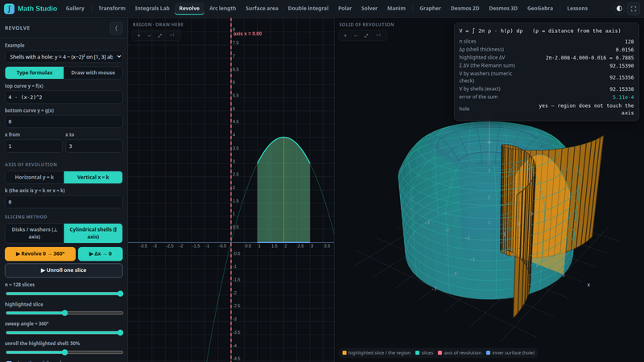644x362 pixels.
Task: Go to Arc length tab
Action: click(x=223, y=8)
